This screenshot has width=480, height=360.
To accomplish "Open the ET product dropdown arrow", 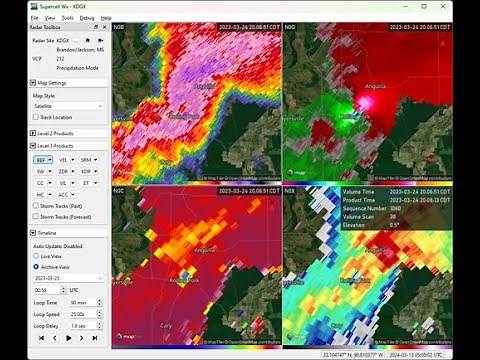I will pyautogui.click(x=95, y=183).
